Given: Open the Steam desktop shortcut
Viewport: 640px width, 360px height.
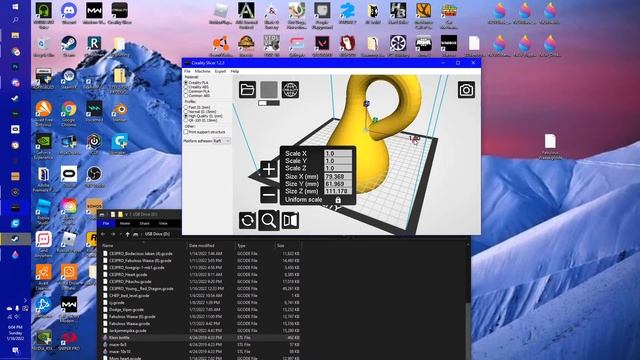Looking at the screenshot, I should tap(69, 46).
